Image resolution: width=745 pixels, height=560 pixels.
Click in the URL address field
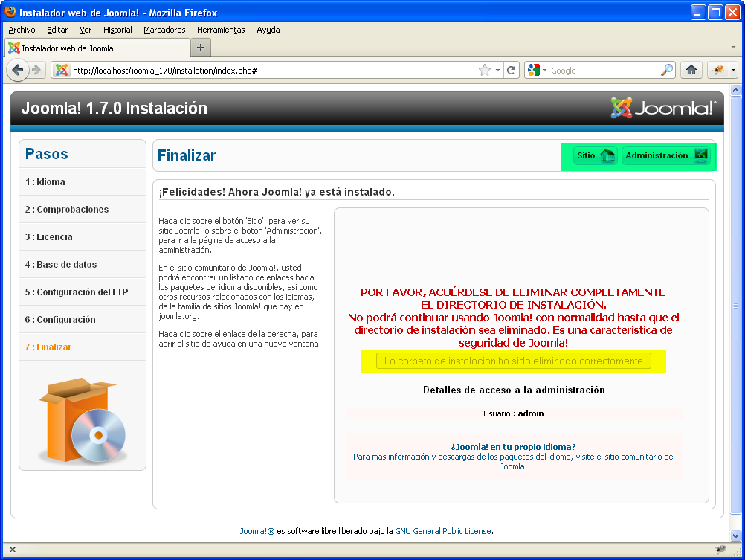click(273, 71)
